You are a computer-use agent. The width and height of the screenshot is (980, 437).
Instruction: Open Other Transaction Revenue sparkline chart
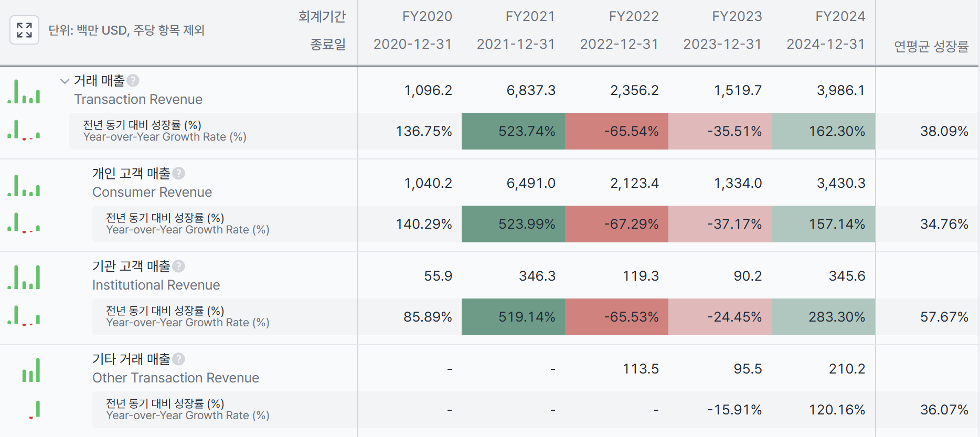click(x=31, y=370)
